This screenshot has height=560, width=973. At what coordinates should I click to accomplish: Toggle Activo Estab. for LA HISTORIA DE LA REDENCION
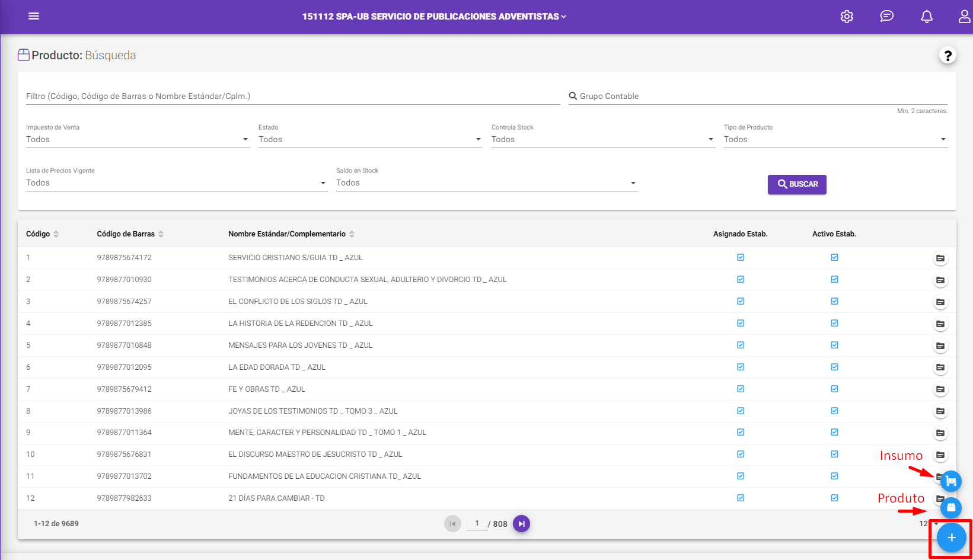tap(834, 323)
